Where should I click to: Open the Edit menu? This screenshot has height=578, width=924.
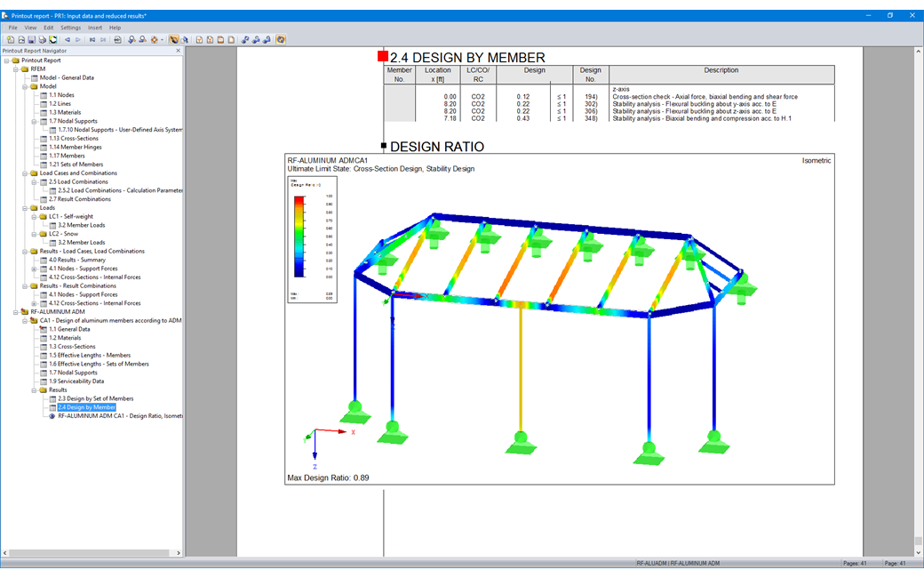coord(48,28)
